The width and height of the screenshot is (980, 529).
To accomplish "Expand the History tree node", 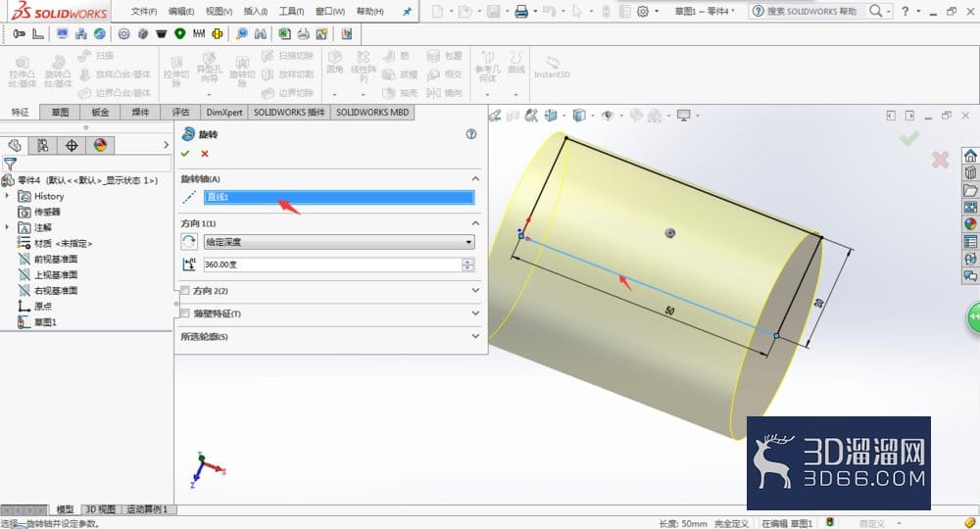I will [7, 196].
